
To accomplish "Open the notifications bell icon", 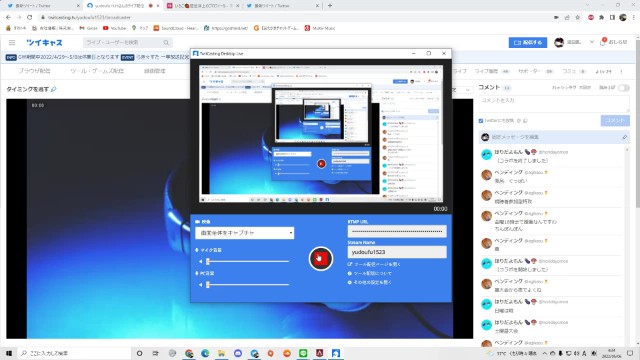I will click(603, 42).
